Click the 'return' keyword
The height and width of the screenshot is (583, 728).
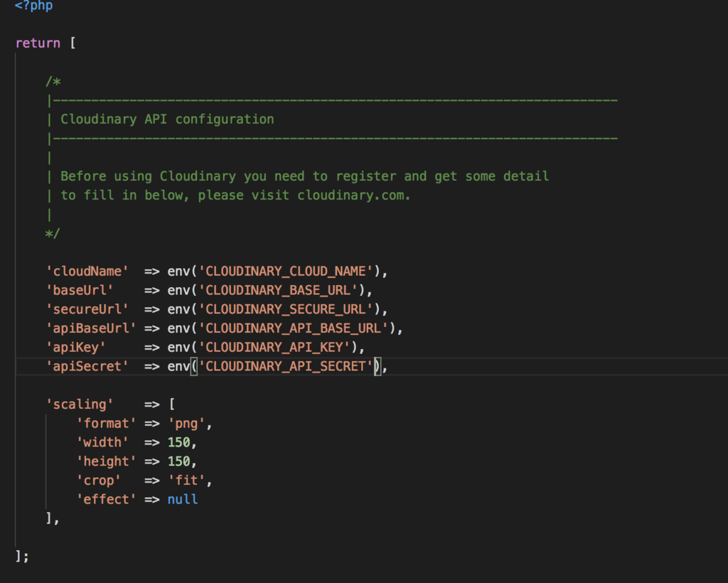(38, 43)
